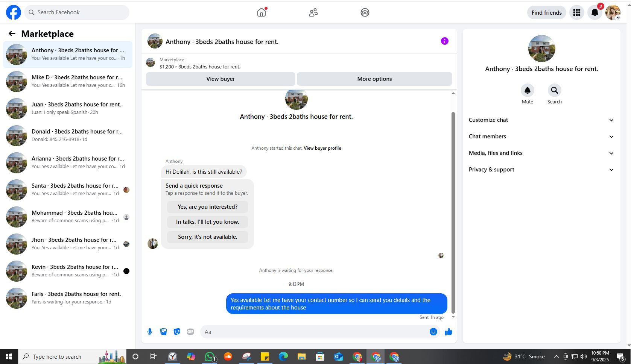Choose a sticker from sticker icon
The image size is (631, 364).
coord(177,332)
